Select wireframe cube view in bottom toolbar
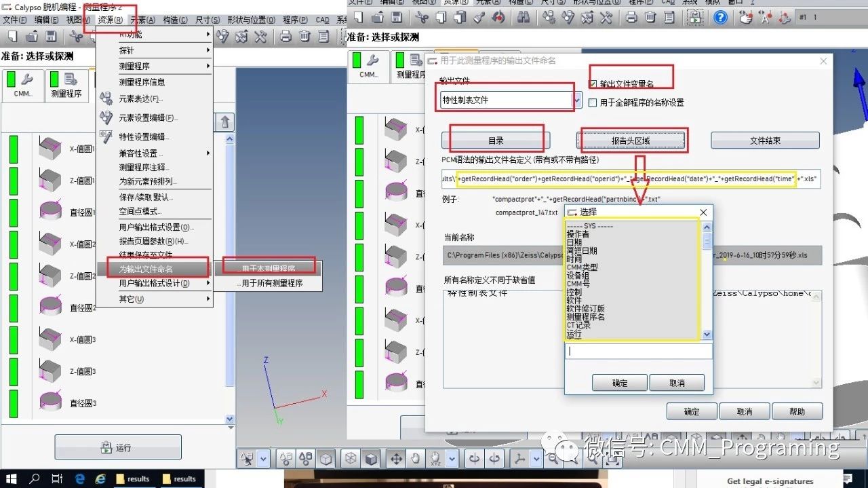The image size is (868, 488). coord(351,459)
